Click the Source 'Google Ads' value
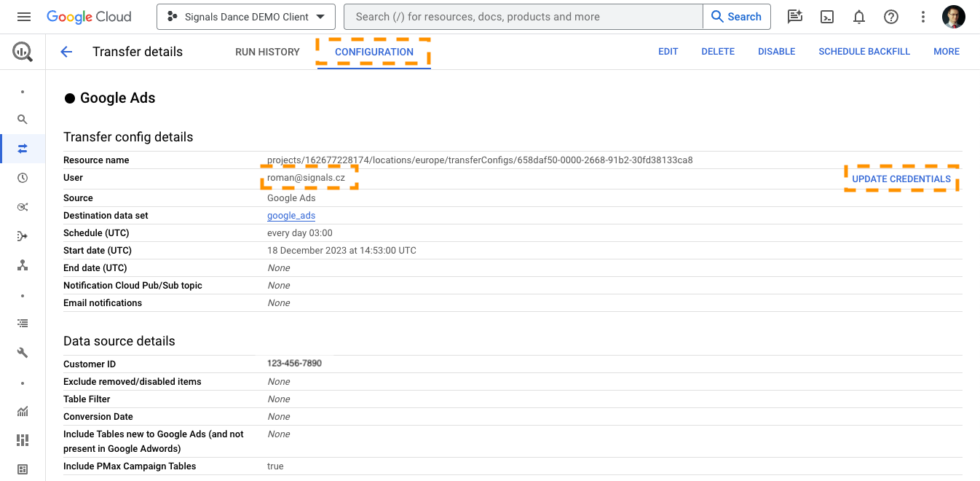The image size is (980, 481). coord(291,198)
